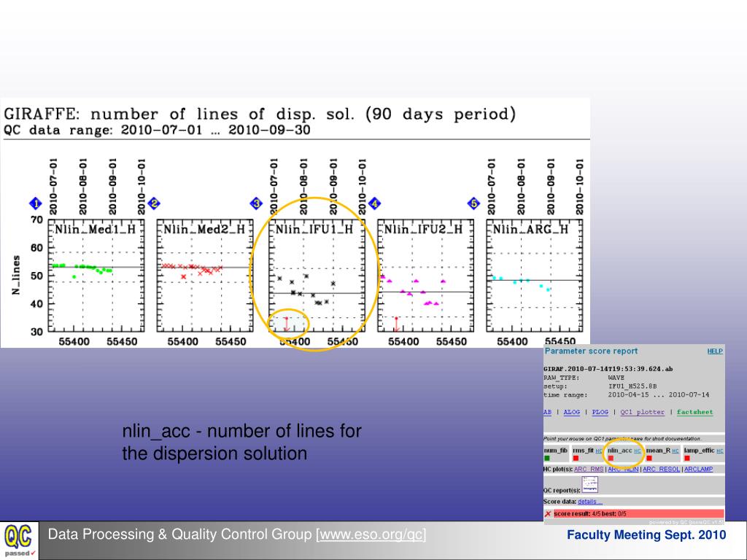Open the ARCLAMP HC plot link
Screen dimensions: 747x560
point(698,469)
